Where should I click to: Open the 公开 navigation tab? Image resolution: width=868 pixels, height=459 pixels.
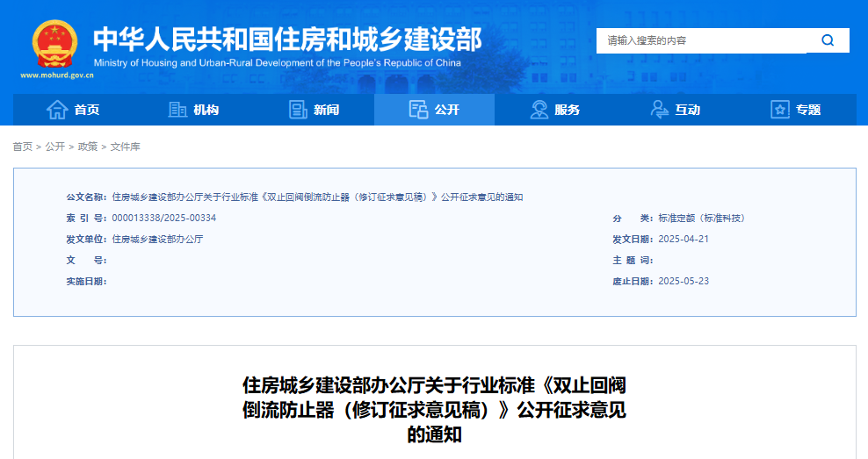click(x=435, y=110)
